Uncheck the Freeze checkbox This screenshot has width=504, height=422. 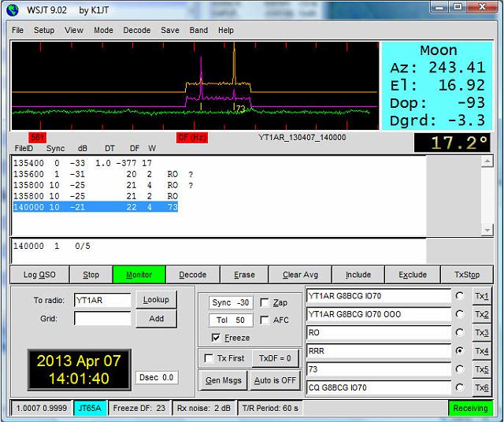tap(216, 338)
